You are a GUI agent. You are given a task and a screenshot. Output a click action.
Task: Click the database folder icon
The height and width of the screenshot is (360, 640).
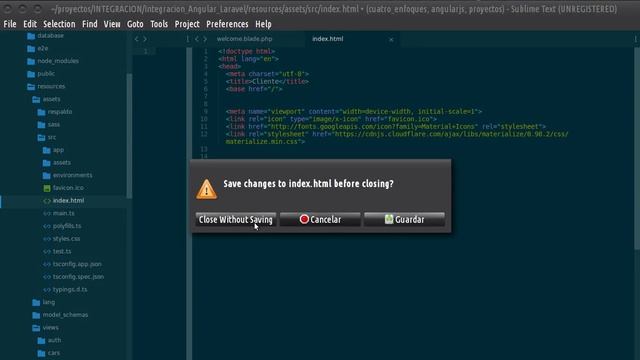[x=31, y=36]
